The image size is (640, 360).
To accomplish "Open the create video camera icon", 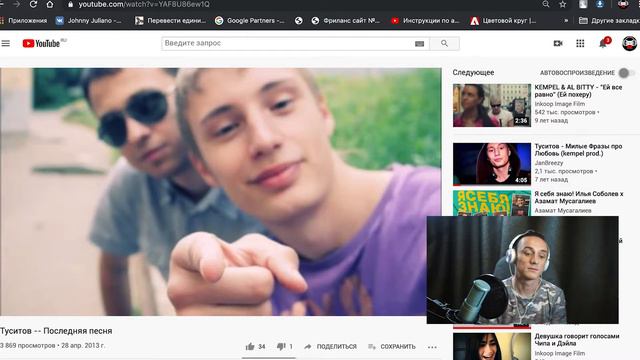I will pos(558,43).
